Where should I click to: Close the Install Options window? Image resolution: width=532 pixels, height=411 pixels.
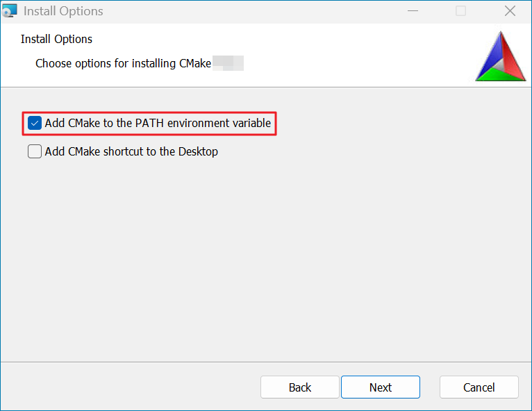pyautogui.click(x=510, y=11)
